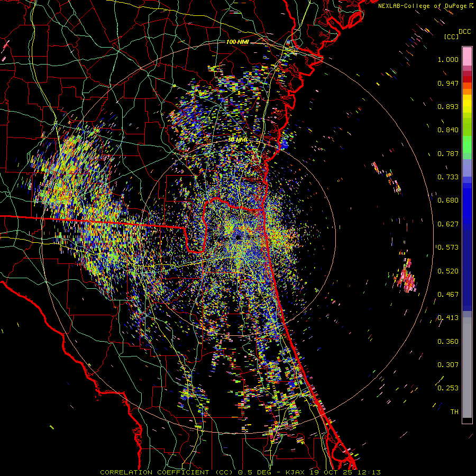Click the KJAX station identifier in caption
The width and height of the screenshot is (476, 476).
pyautogui.click(x=295, y=472)
